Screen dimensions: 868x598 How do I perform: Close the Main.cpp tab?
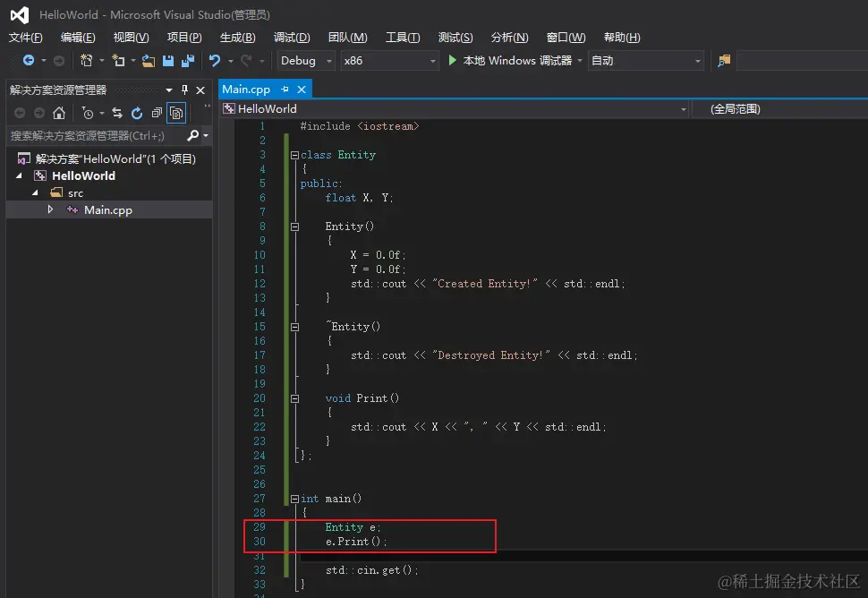302,90
